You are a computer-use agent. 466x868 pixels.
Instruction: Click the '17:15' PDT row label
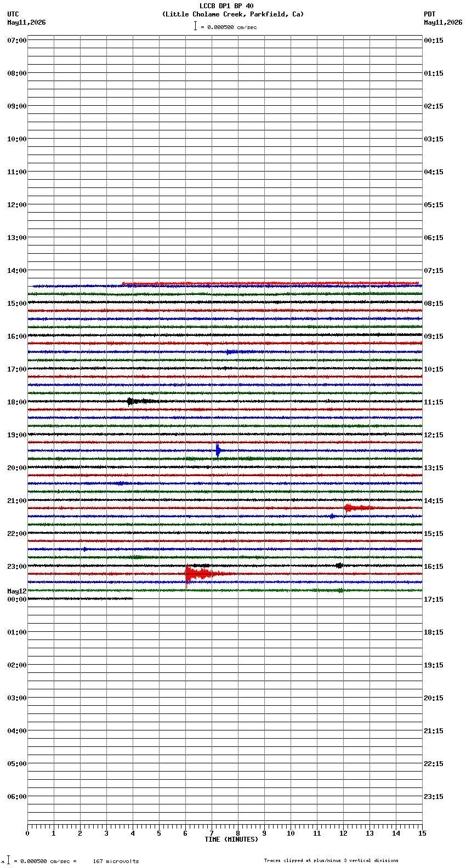(434, 599)
